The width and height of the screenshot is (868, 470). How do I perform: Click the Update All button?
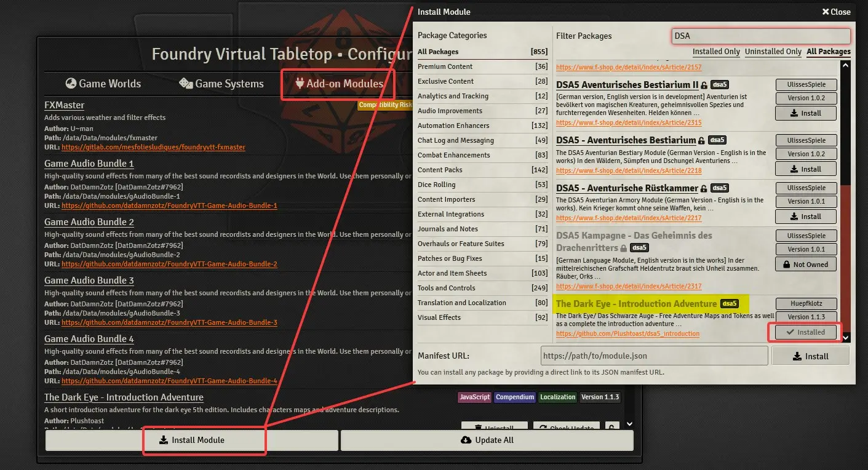(487, 440)
